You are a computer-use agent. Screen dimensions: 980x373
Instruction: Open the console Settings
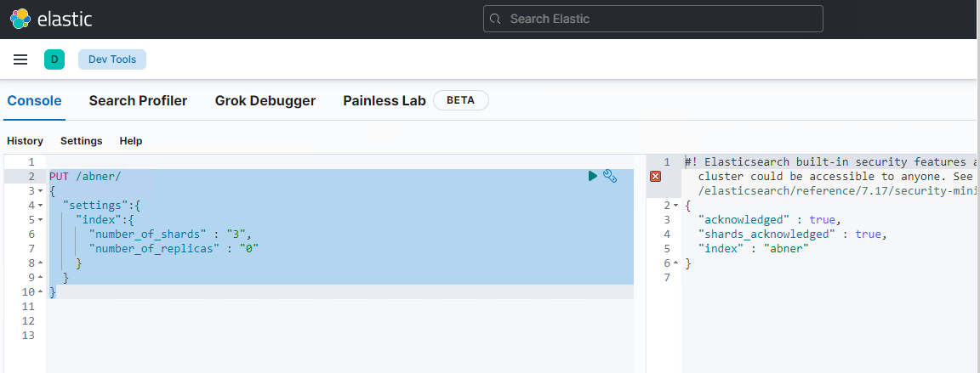pyautogui.click(x=82, y=141)
